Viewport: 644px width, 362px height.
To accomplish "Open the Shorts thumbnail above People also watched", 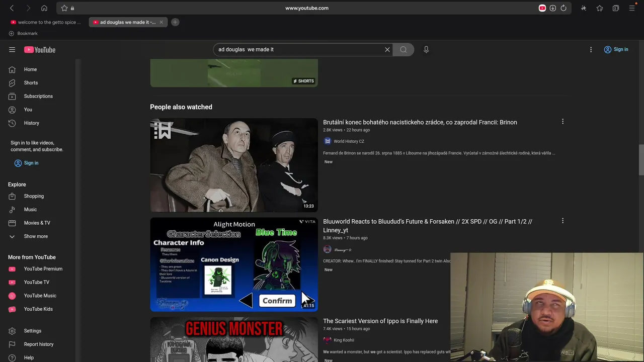I will 234,73.
